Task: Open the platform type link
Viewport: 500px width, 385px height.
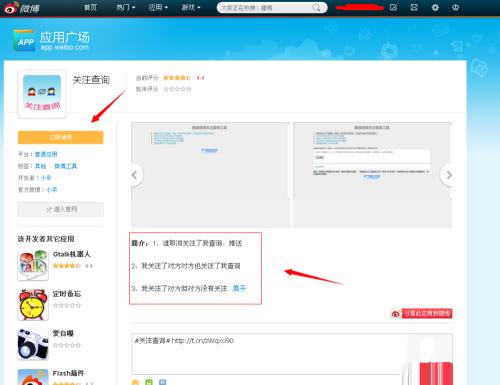Action: [46, 154]
